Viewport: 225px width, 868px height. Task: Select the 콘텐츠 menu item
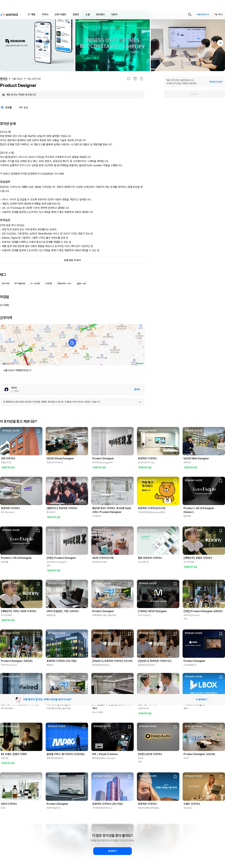(76, 14)
